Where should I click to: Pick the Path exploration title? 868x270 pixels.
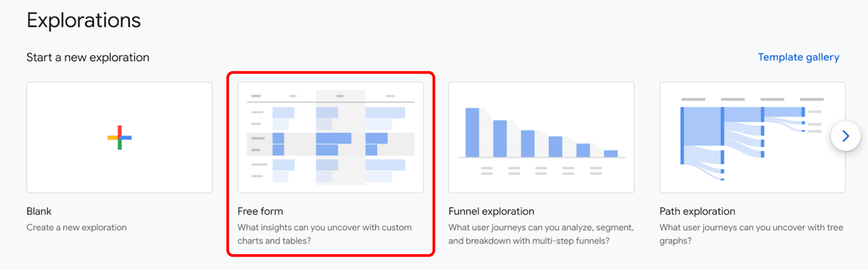(697, 211)
